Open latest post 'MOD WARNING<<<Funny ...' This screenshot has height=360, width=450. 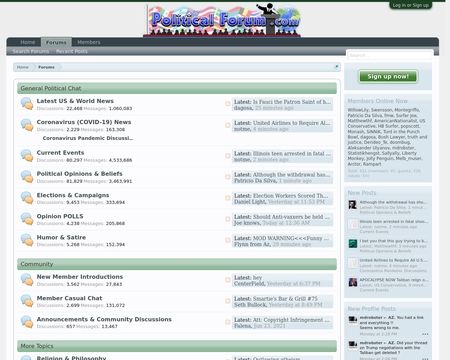pyautogui.click(x=291, y=238)
